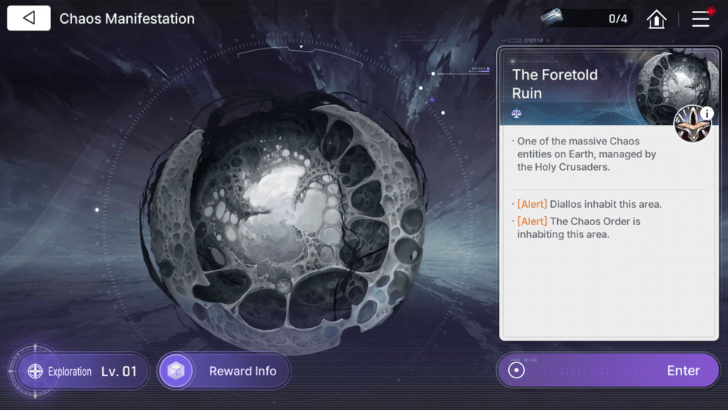Viewport: 728px width, 410px height.
Task: Tap the Exploration compass icon
Action: click(x=35, y=371)
